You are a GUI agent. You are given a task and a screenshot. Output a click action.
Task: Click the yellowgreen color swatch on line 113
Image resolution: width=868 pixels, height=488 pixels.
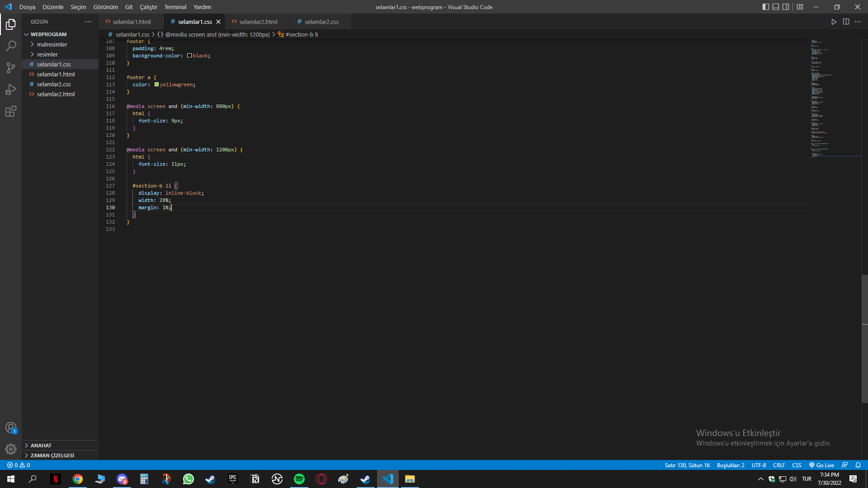pyautogui.click(x=156, y=84)
